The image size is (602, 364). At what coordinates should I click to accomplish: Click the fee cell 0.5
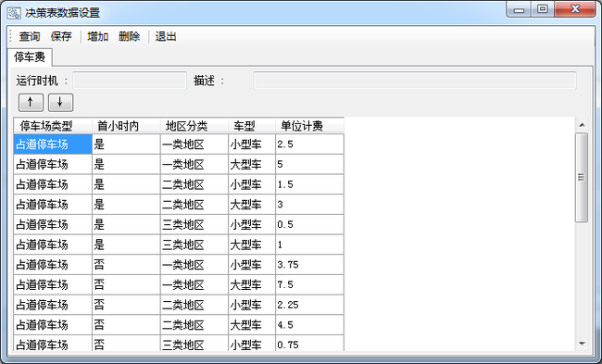[x=309, y=224]
